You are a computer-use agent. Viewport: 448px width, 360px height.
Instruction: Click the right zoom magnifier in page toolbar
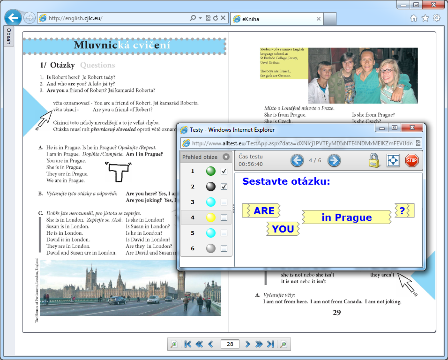pyautogui.click(x=284, y=344)
